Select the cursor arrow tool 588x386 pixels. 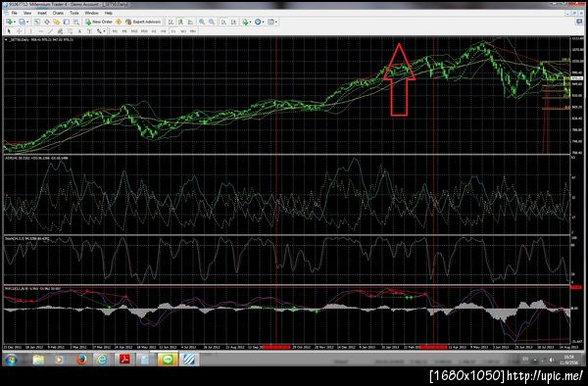pos(9,31)
